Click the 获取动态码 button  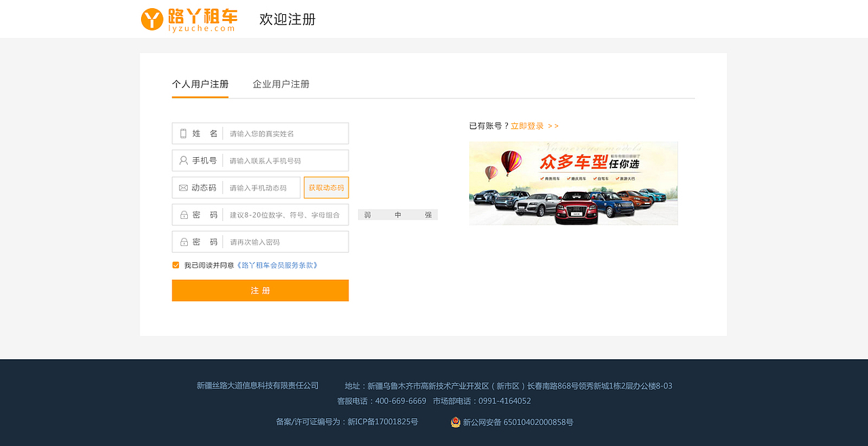coord(326,187)
